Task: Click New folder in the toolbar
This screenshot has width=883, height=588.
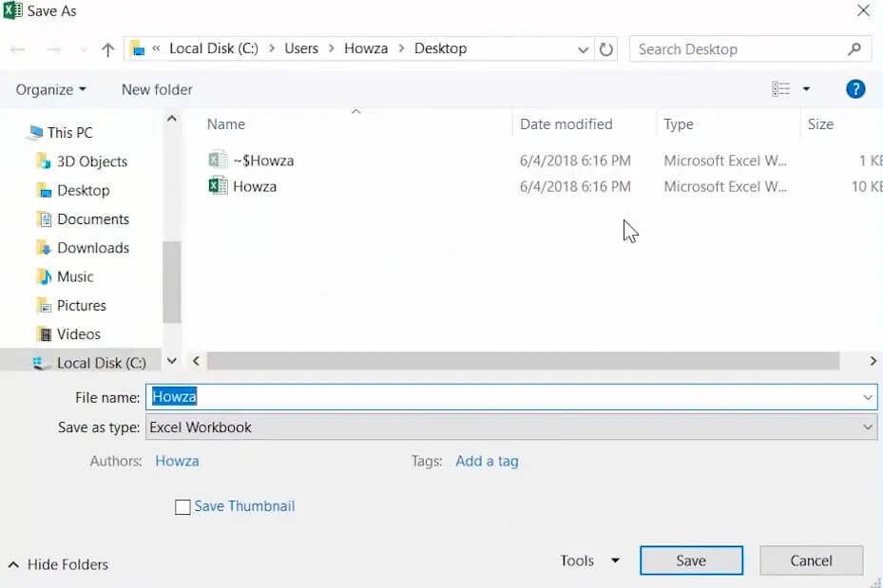Action: pyautogui.click(x=157, y=90)
